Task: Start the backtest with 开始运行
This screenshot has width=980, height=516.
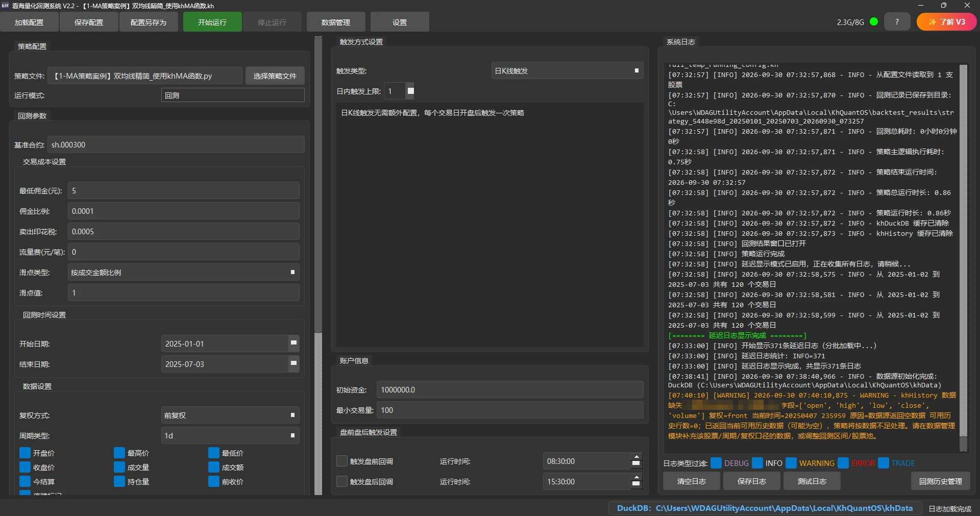Action: point(212,22)
